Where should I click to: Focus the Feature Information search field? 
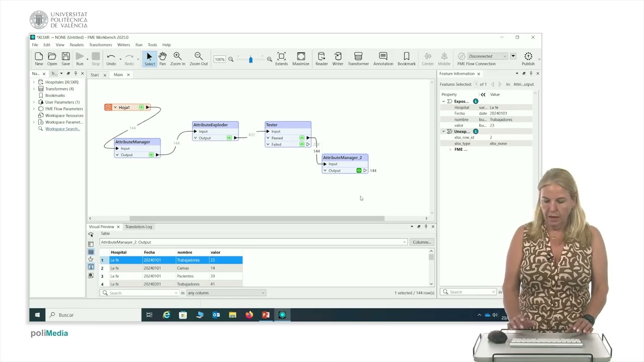(468, 292)
